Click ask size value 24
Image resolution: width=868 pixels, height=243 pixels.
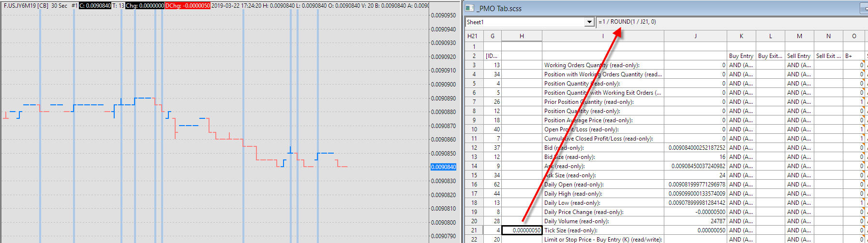(695, 175)
